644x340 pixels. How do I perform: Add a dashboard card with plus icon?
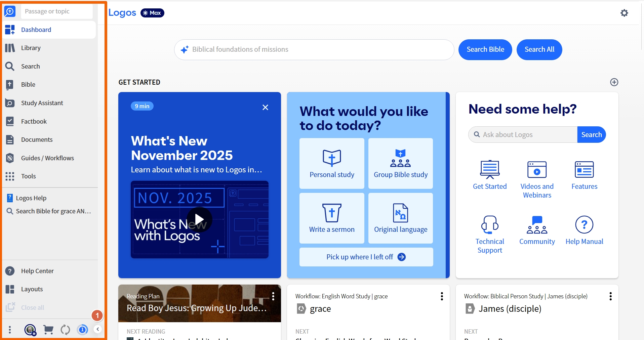point(614,82)
